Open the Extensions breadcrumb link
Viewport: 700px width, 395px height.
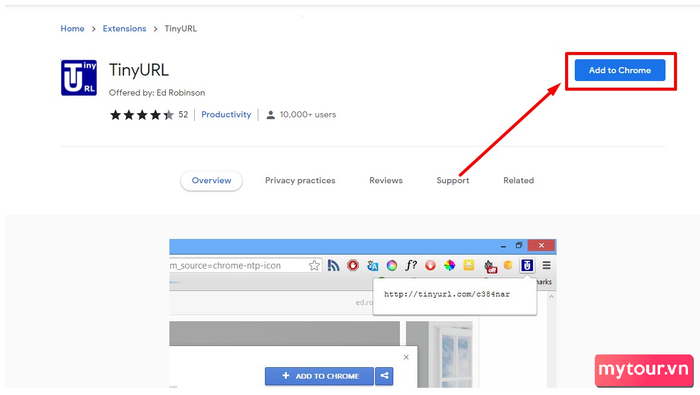[x=125, y=29]
